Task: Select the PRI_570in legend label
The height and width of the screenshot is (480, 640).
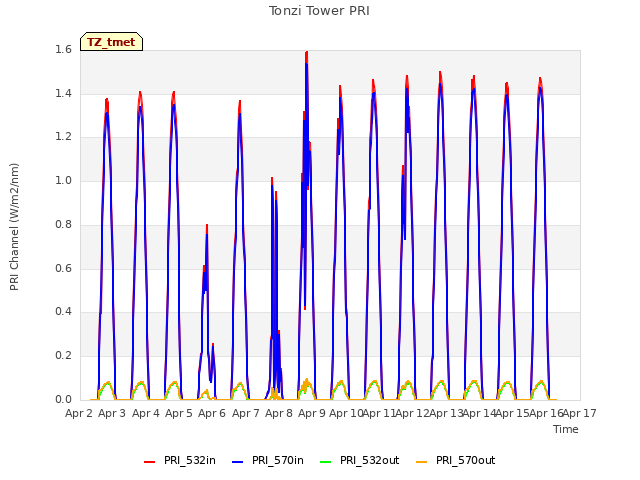Action: [x=278, y=460]
